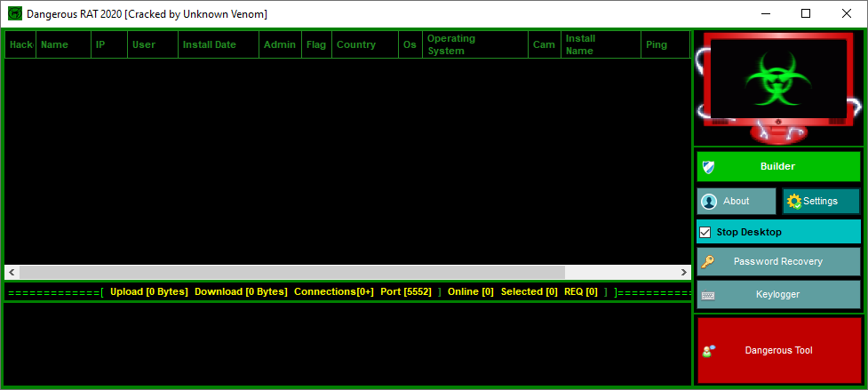The image size is (868, 390).
Task: Click the shield icon on the Builder button
Action: pos(709,167)
